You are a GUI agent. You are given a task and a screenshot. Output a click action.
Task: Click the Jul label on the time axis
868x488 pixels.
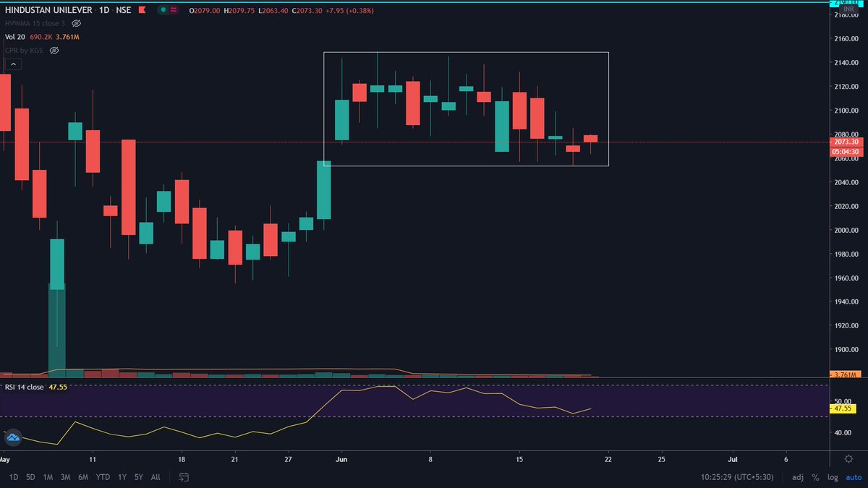733,458
